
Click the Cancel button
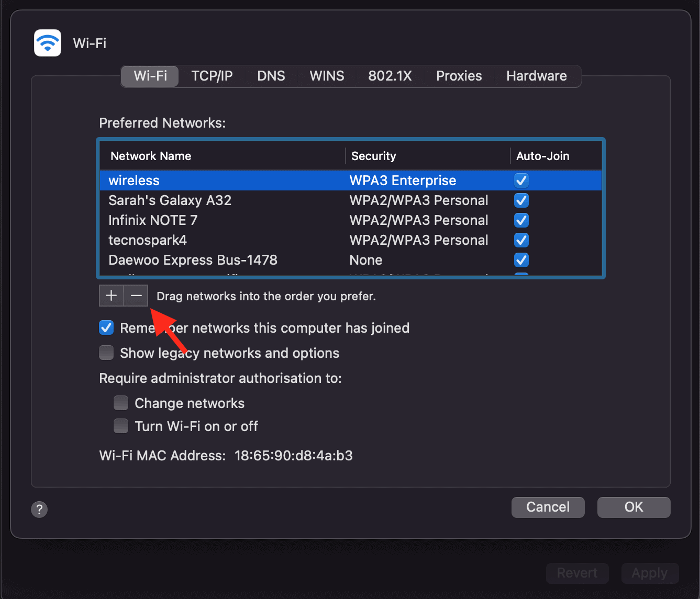click(x=548, y=507)
